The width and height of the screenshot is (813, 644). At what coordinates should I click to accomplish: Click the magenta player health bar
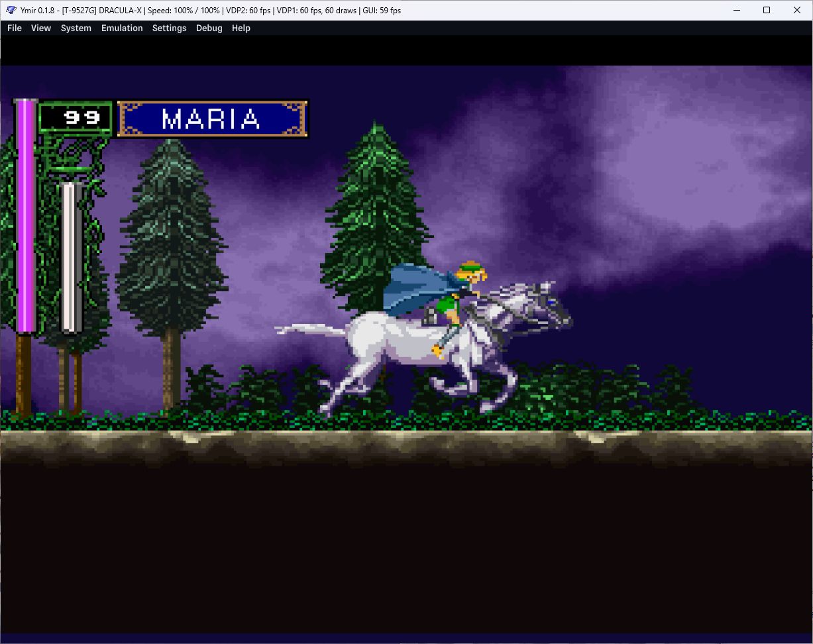[x=26, y=216]
